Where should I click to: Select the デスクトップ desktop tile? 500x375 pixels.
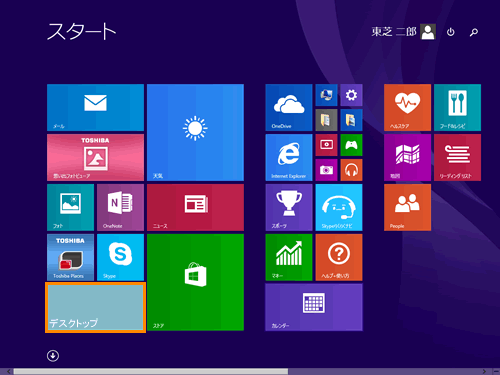tap(95, 307)
